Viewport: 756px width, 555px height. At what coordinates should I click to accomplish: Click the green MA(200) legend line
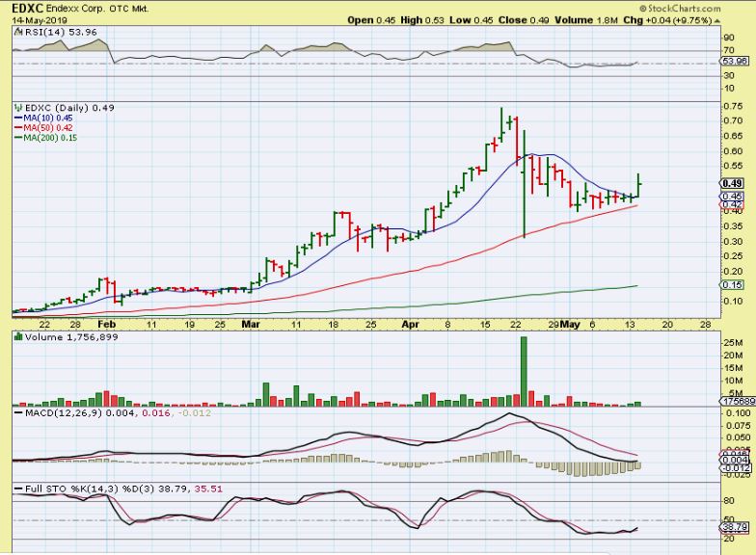click(18, 138)
